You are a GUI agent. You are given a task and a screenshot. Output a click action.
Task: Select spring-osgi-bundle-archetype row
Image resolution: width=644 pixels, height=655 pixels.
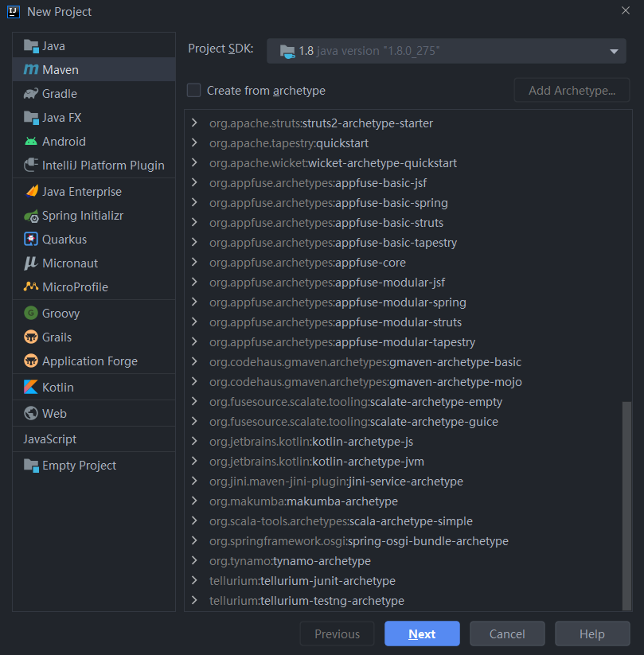tap(408, 541)
